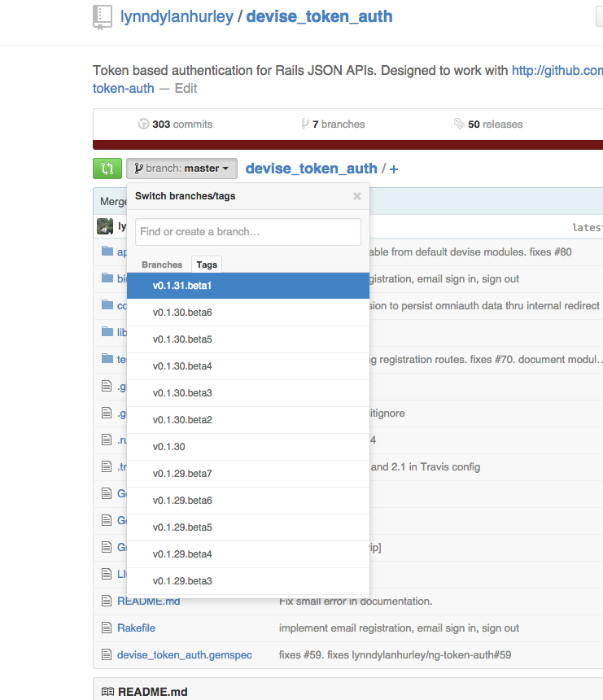Screen dimensions: 603x700
Task: Click message about persisting omniauth data
Action: [x=485, y=305]
